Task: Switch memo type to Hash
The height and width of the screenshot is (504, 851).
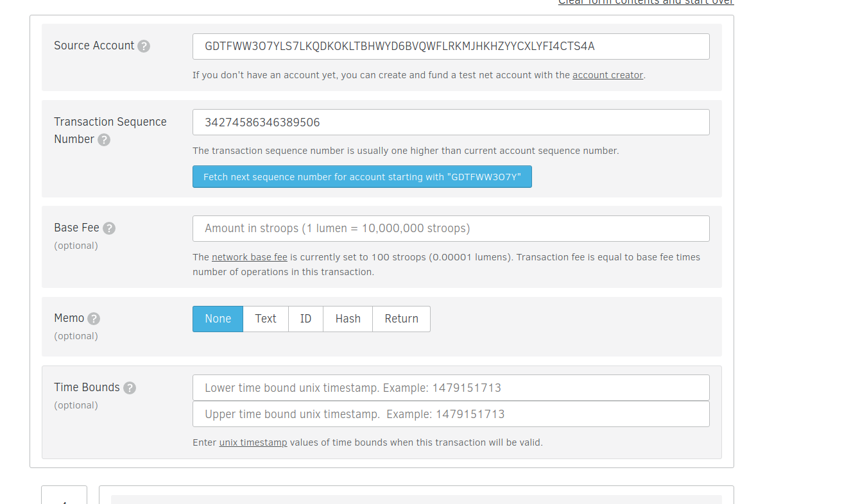Action: [348, 319]
